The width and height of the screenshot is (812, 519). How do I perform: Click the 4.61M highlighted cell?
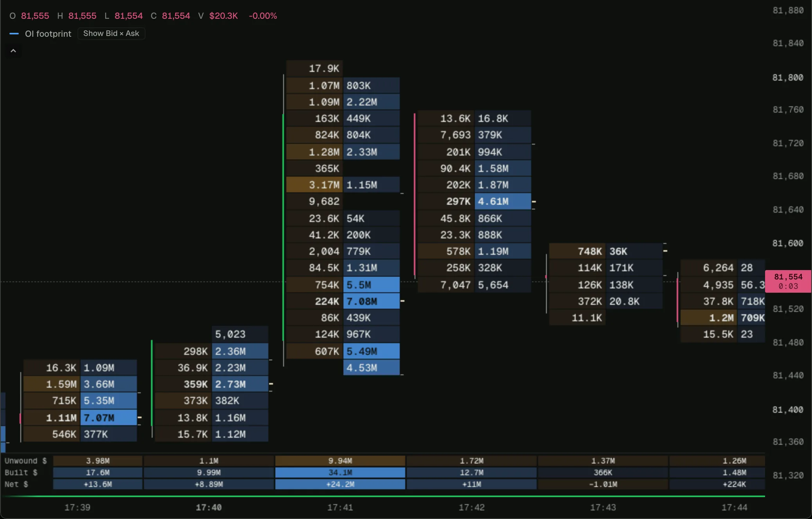[503, 201]
